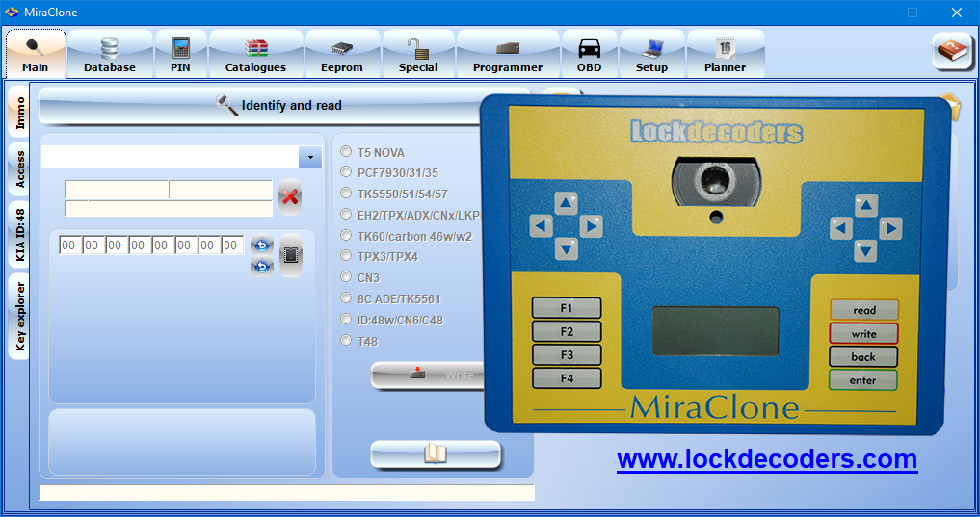Image resolution: width=980 pixels, height=517 pixels.
Task: Select the PCF7930/31/35 radio option
Action: click(x=346, y=172)
